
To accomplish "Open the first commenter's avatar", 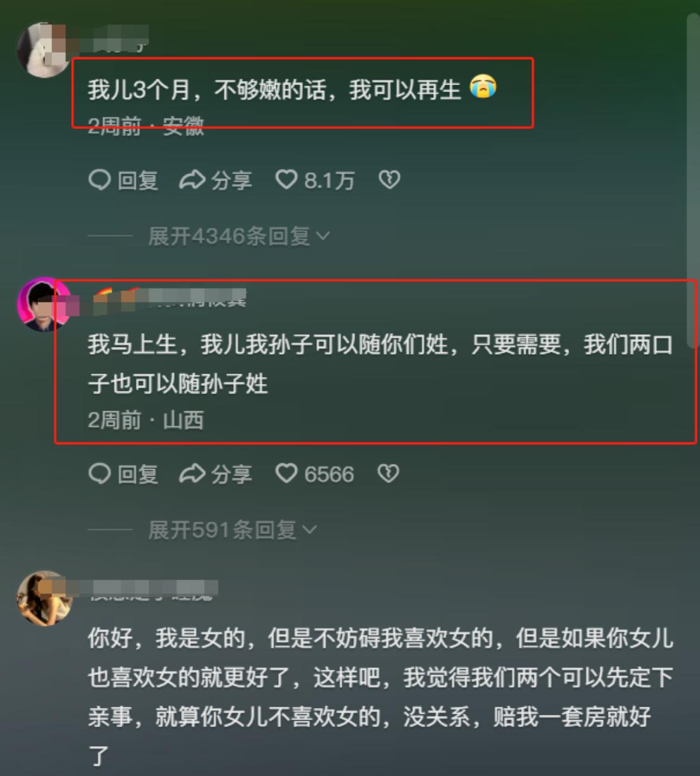I will click(x=43, y=49).
